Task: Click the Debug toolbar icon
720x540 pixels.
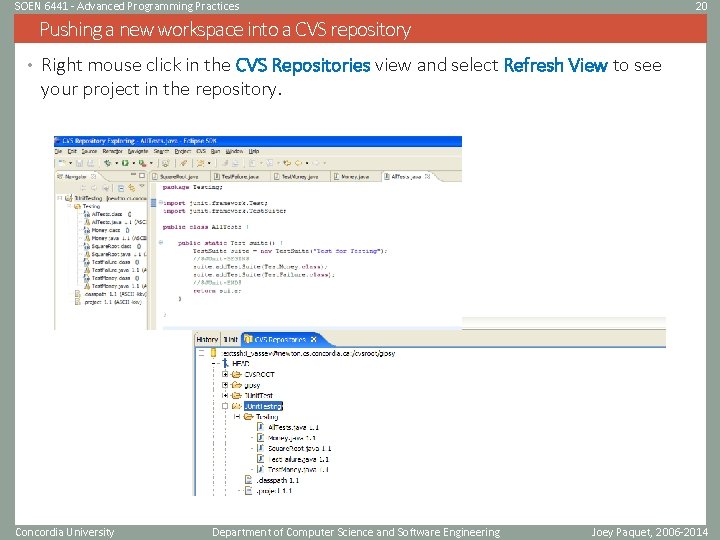Action: [107, 163]
